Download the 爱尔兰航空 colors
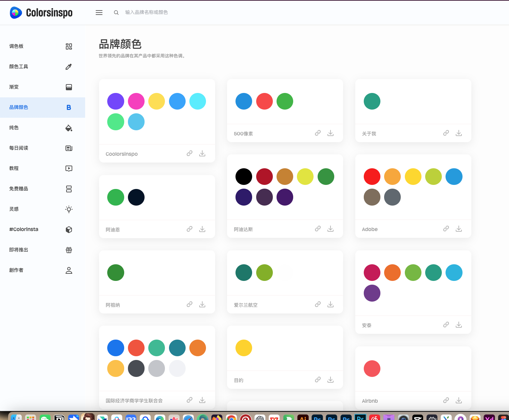 tap(331, 304)
